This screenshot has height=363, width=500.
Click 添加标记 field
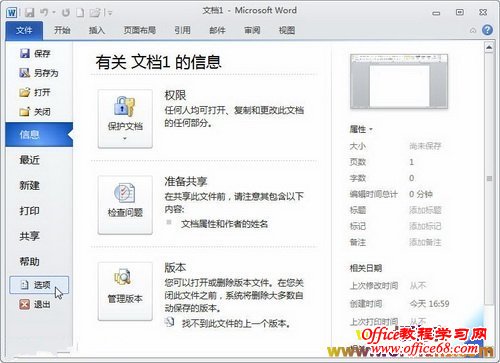coord(425,226)
